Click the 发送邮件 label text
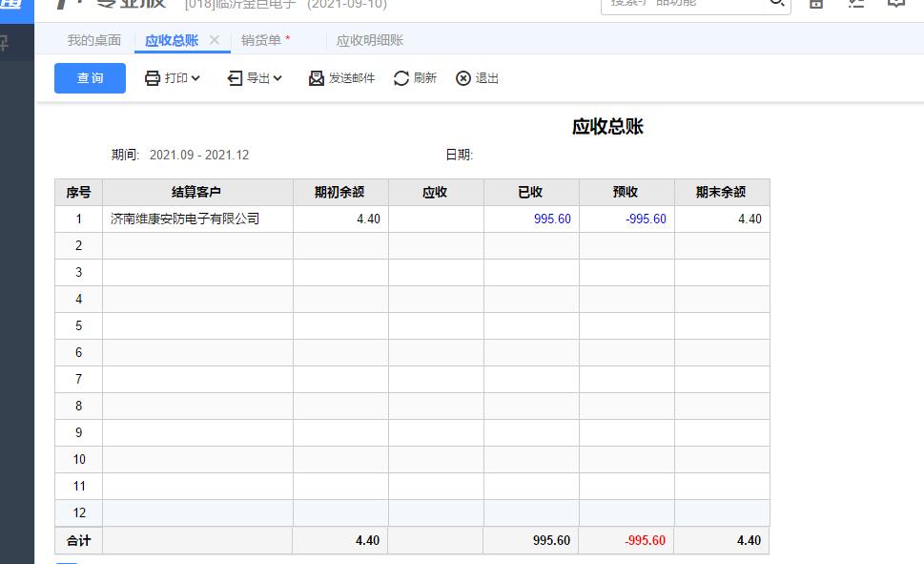Viewport: 924px width, 564px height. pyautogui.click(x=352, y=78)
